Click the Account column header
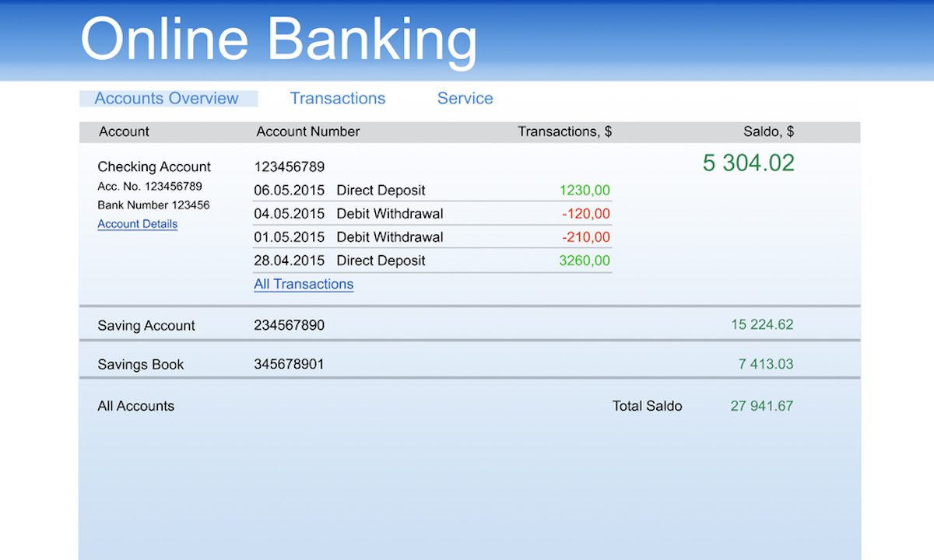 pyautogui.click(x=124, y=131)
